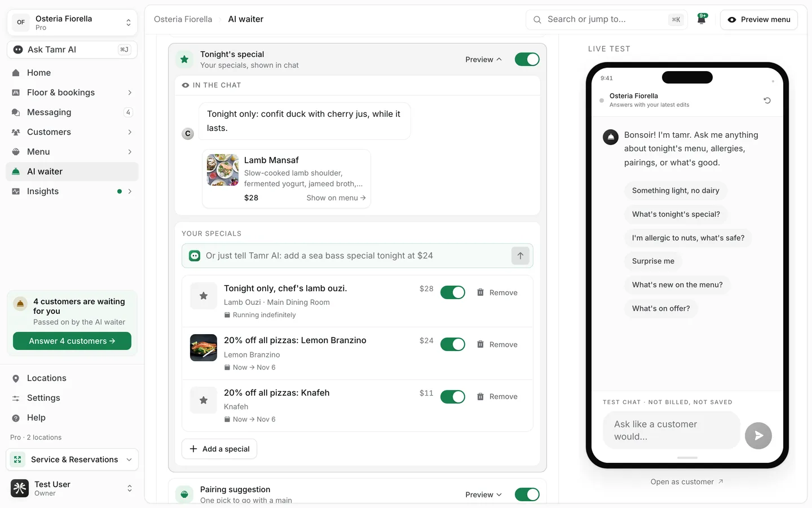Expand the Pairing suggestion Preview
Screen dimensions: 812x508
[x=483, y=494]
